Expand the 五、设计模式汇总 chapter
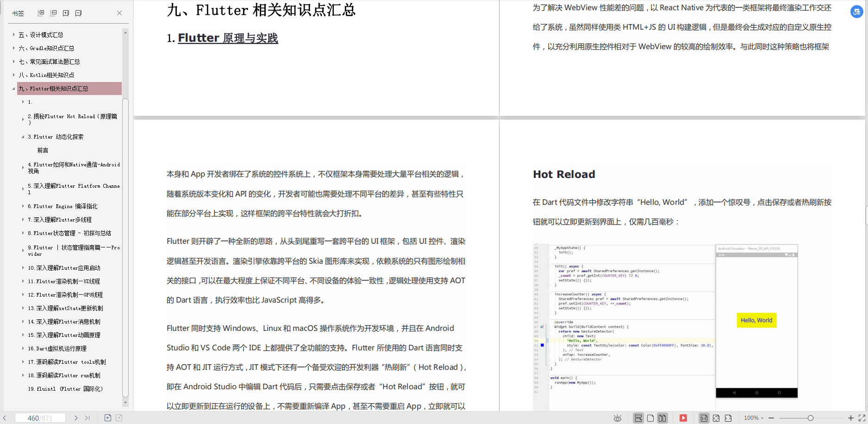The height and width of the screenshot is (424, 868). pos(14,34)
